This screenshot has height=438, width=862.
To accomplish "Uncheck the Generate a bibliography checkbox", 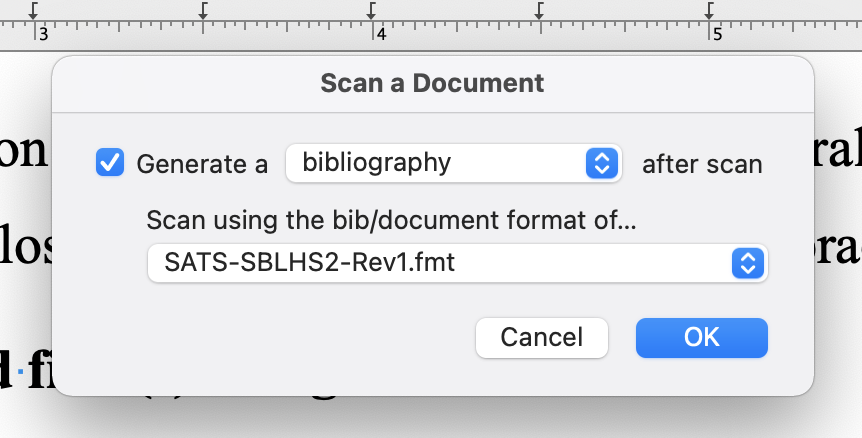I will click(110, 163).
